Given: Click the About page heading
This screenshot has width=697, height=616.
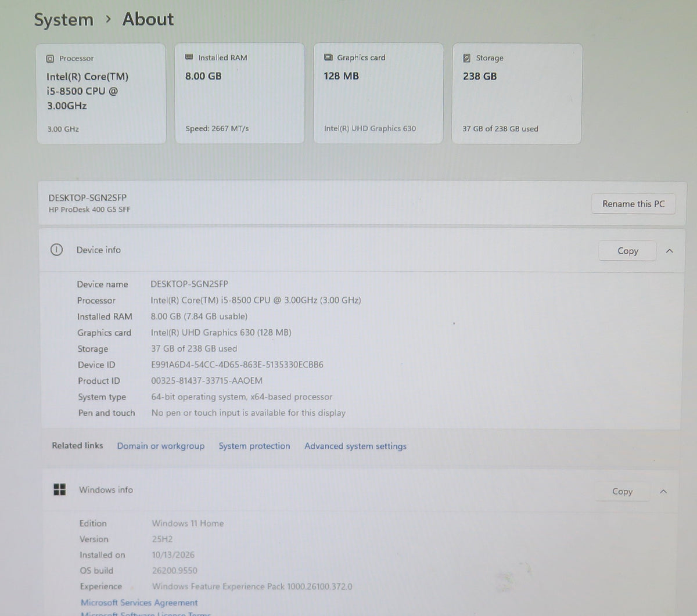Looking at the screenshot, I should [148, 19].
